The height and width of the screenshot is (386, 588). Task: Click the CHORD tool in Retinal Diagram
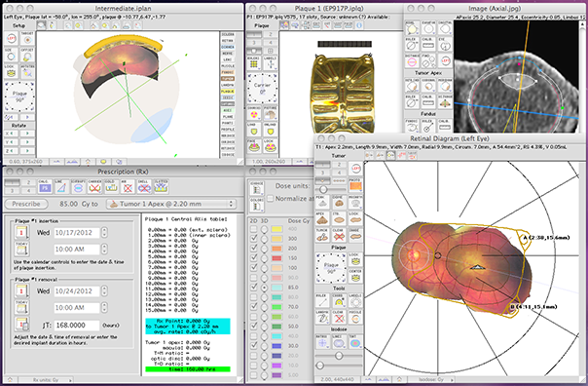[x=339, y=301]
